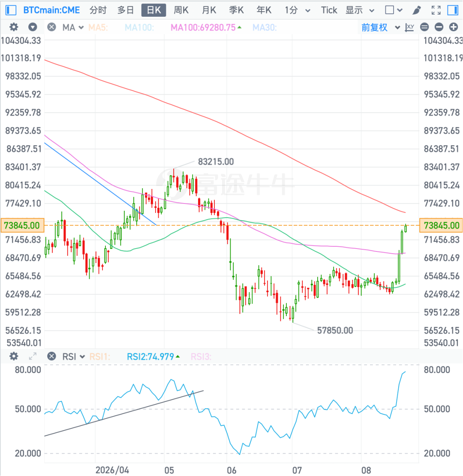Click the left 50.000 RSI axis label

(28, 409)
